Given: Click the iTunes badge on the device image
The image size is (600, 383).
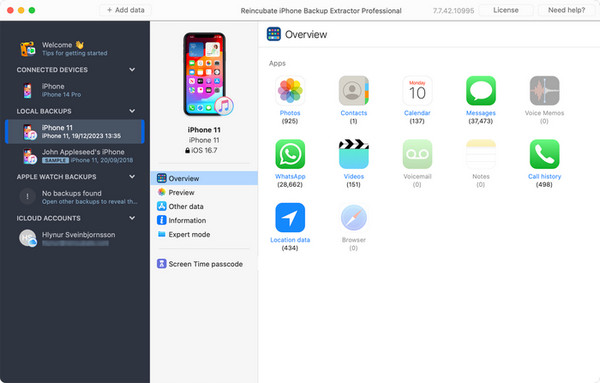Looking at the screenshot, I should click(224, 106).
